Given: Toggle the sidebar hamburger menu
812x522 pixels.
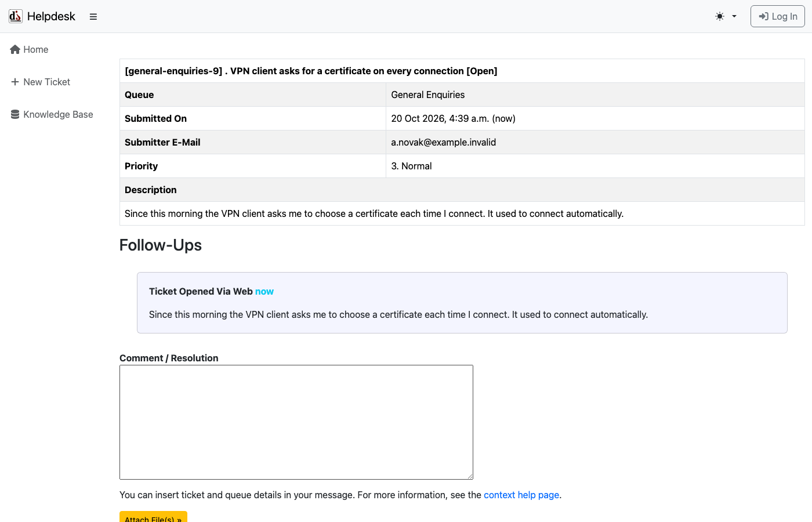Looking at the screenshot, I should pos(93,17).
